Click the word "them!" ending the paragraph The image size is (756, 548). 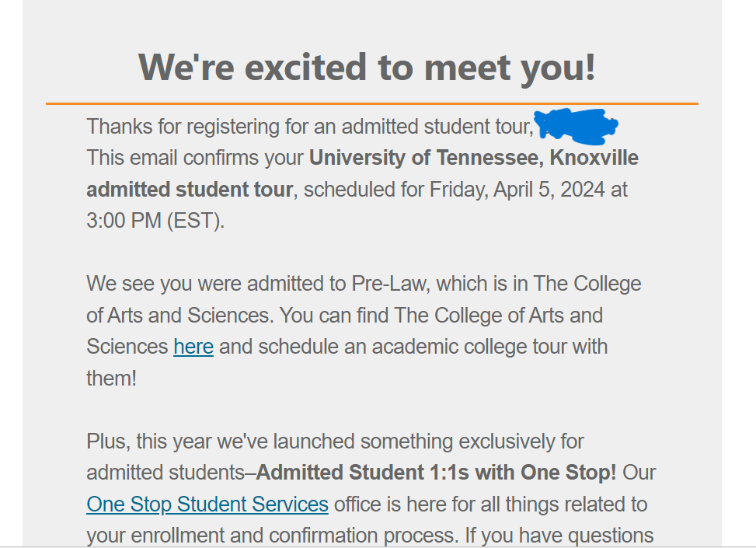[111, 379]
